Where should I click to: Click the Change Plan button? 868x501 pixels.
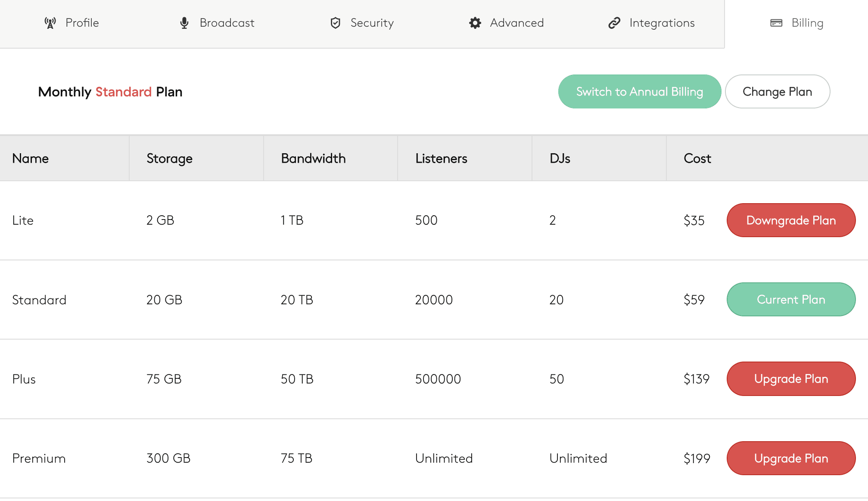pyautogui.click(x=777, y=92)
